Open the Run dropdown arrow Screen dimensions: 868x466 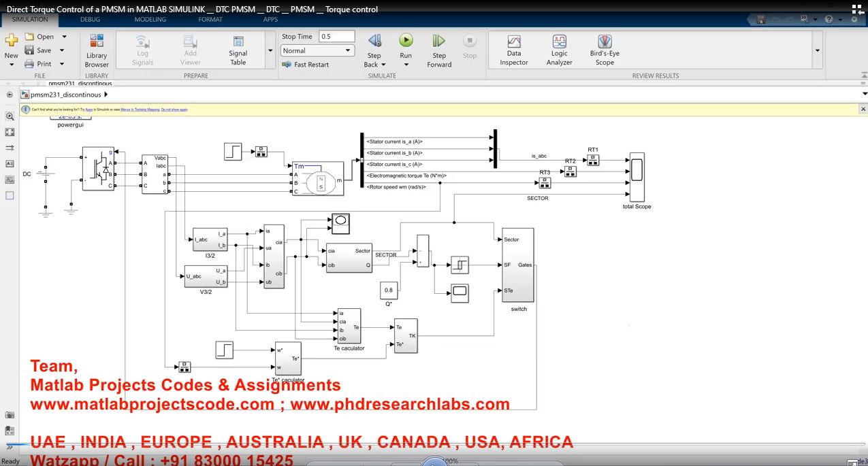[406, 65]
